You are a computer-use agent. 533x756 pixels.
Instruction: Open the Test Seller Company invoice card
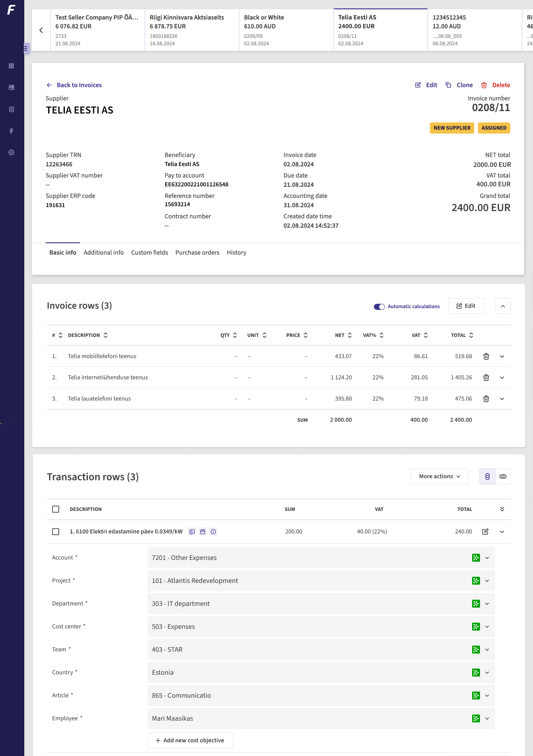click(x=98, y=30)
